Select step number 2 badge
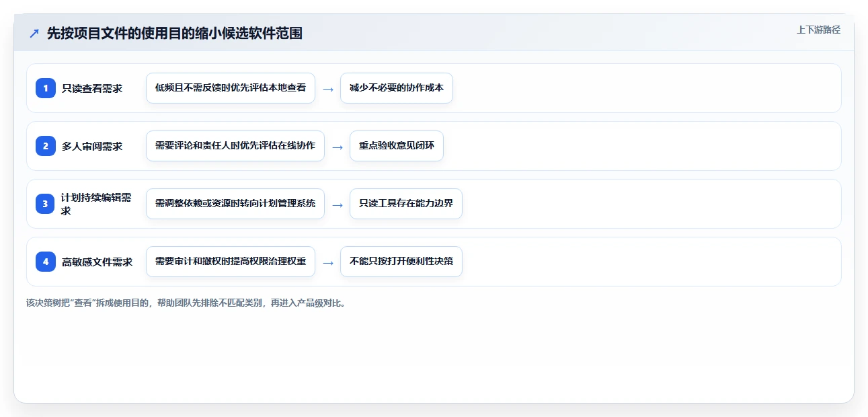 point(46,146)
